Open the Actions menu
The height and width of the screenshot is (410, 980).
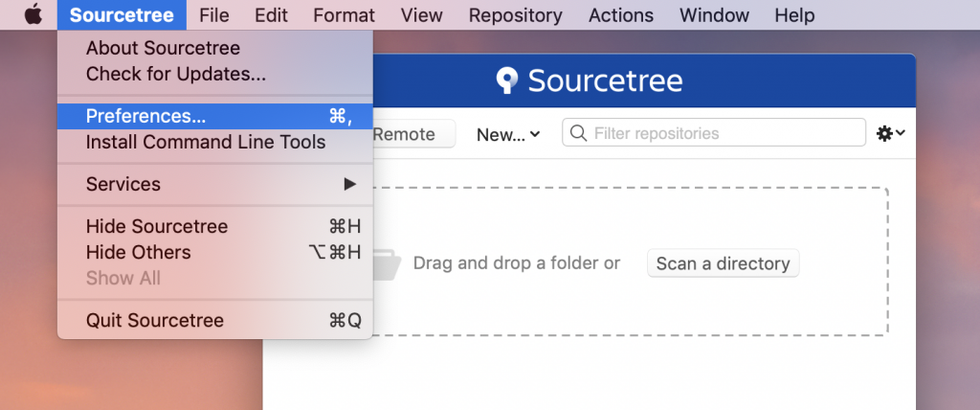[620, 15]
